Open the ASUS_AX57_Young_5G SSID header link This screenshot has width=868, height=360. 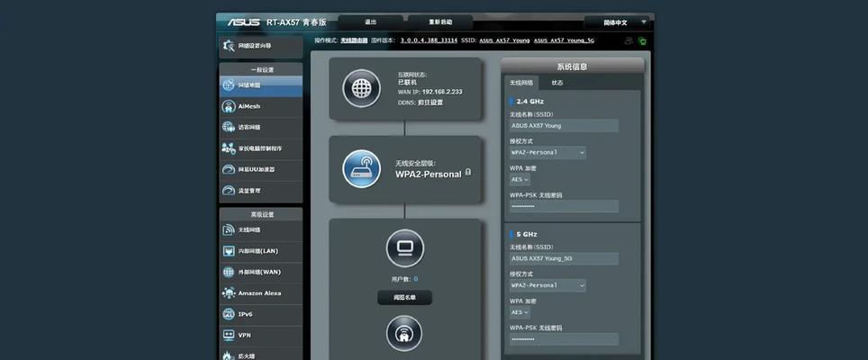(564, 40)
